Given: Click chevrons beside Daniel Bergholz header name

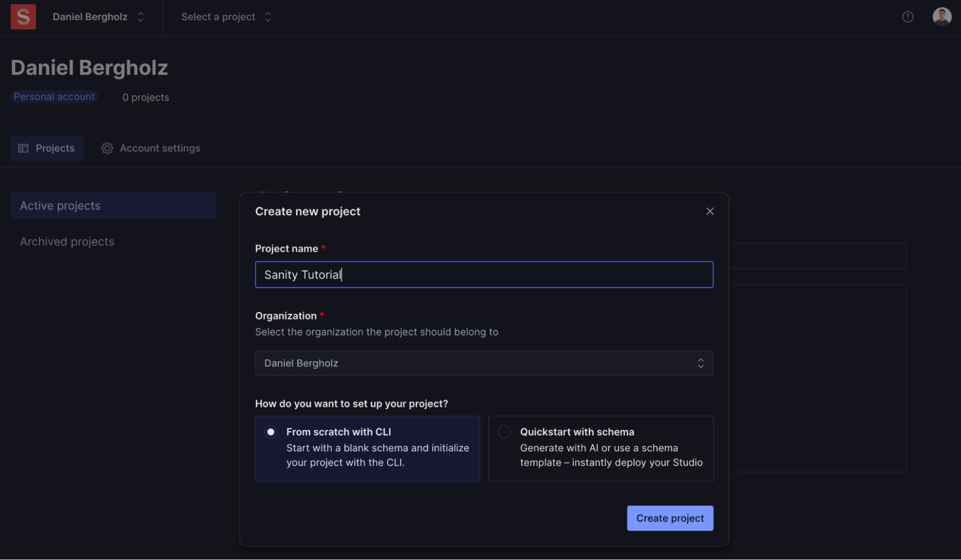Looking at the screenshot, I should point(140,17).
